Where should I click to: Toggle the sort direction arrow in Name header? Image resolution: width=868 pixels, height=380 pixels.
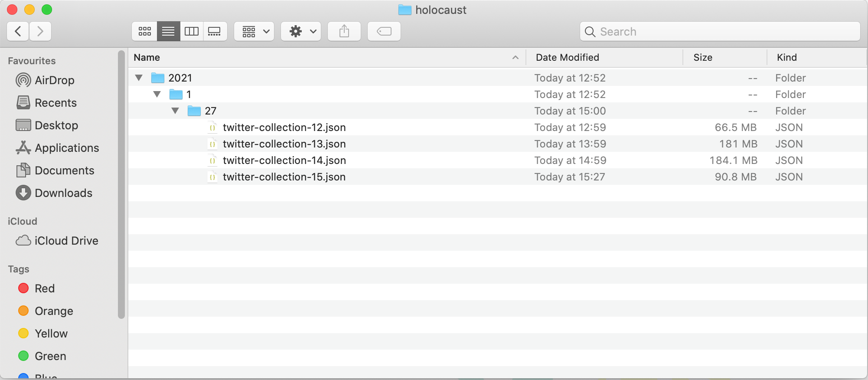pos(515,57)
